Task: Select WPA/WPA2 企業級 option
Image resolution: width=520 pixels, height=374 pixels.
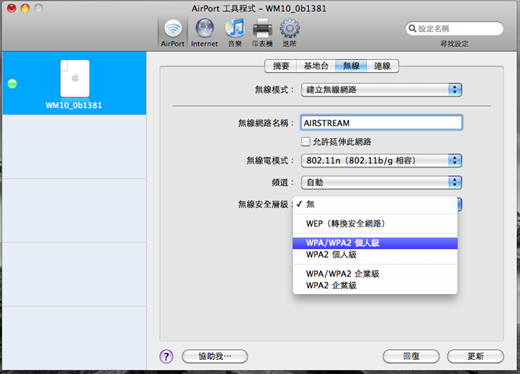Action: click(375, 274)
